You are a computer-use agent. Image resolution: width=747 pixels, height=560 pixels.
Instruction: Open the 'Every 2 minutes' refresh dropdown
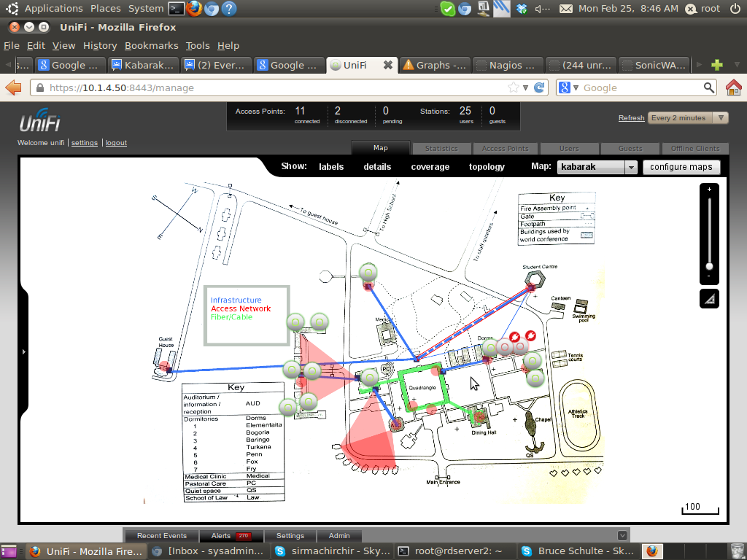[689, 118]
